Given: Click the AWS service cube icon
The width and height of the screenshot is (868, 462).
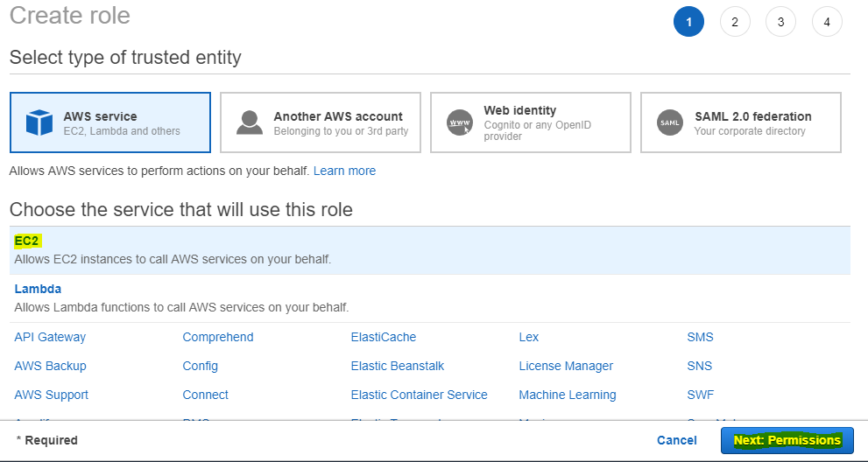Looking at the screenshot, I should click(39, 122).
